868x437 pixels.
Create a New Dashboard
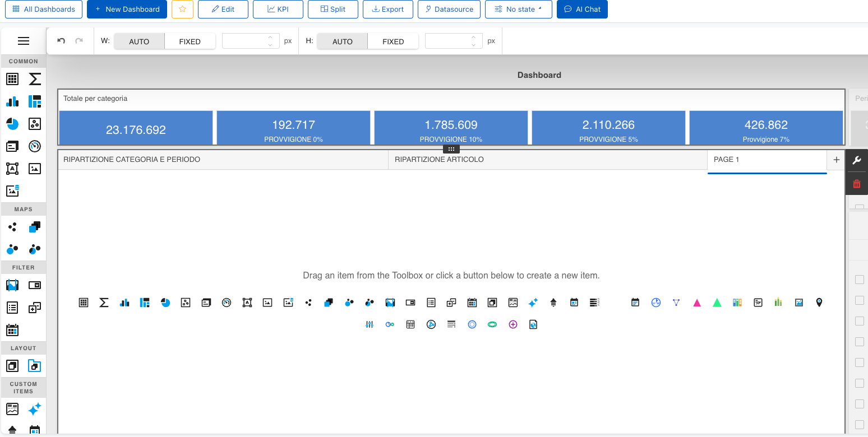point(127,9)
